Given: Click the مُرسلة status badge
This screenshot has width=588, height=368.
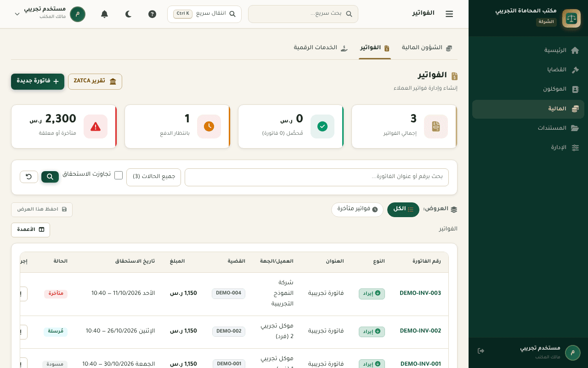Looking at the screenshot, I should coord(56,332).
